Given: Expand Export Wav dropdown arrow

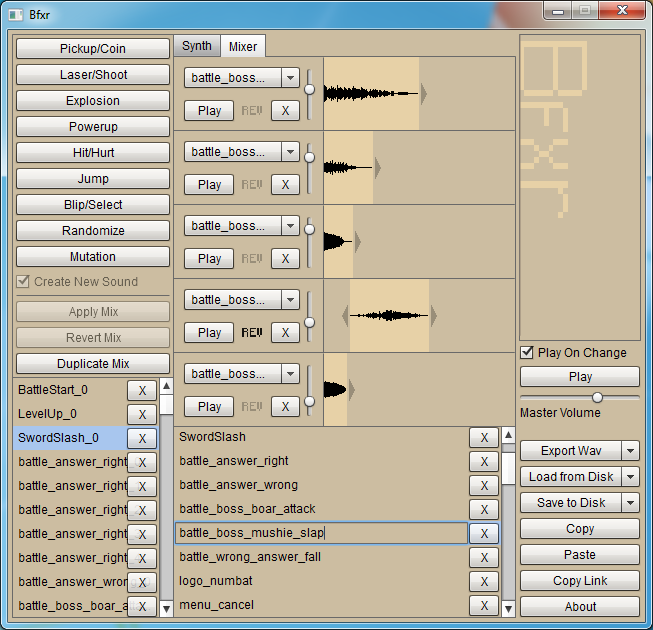Looking at the screenshot, I should [x=631, y=451].
